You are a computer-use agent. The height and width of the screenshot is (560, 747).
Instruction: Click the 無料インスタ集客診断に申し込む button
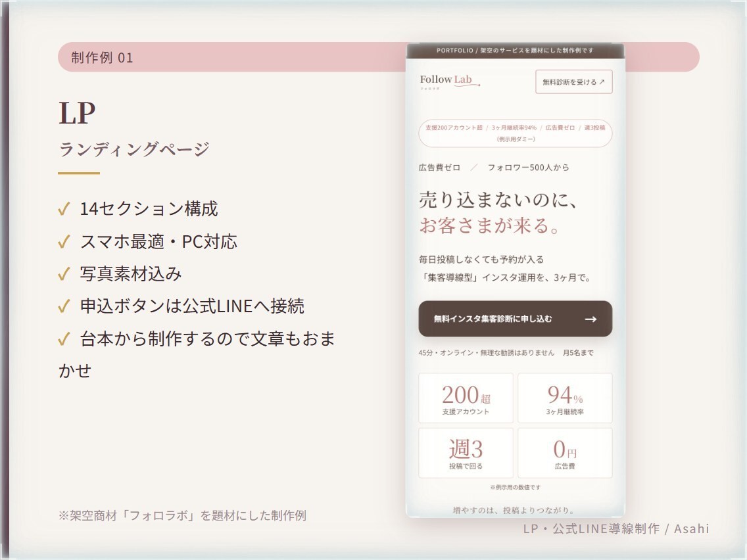click(x=515, y=319)
